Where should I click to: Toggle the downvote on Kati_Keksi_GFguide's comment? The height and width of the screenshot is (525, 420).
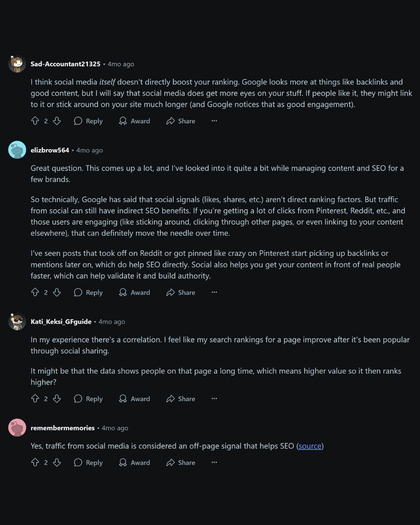(57, 398)
